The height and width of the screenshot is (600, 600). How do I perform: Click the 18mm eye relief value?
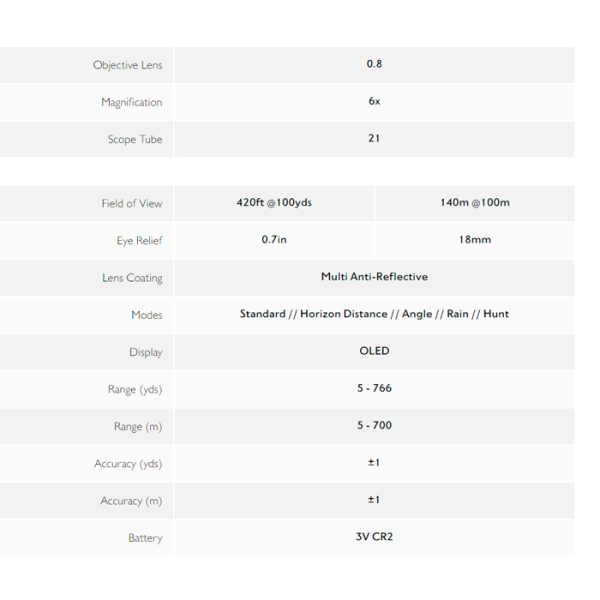[475, 240]
